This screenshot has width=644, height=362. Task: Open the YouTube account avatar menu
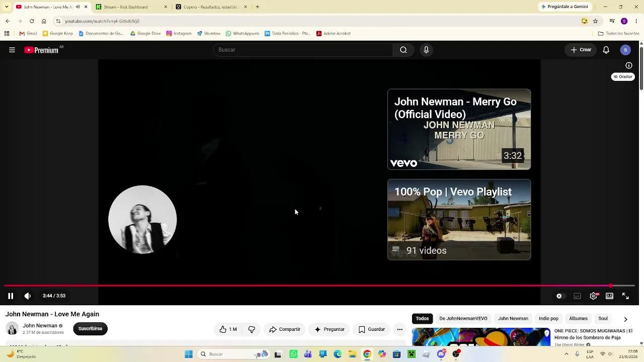625,50
